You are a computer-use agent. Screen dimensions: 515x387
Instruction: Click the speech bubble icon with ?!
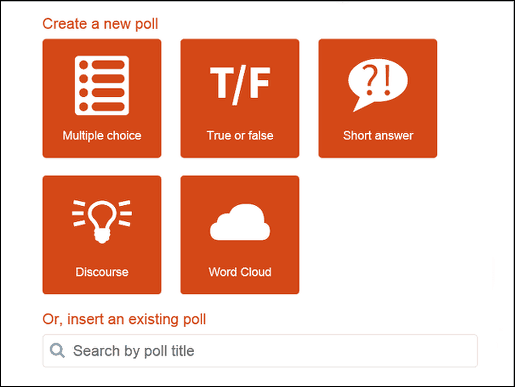378,85
